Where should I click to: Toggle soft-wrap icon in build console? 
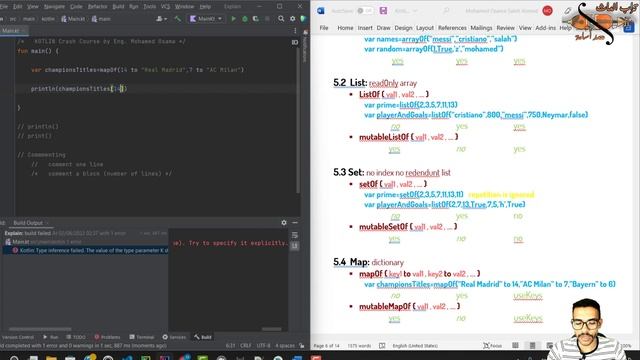pyautogui.click(x=295, y=235)
